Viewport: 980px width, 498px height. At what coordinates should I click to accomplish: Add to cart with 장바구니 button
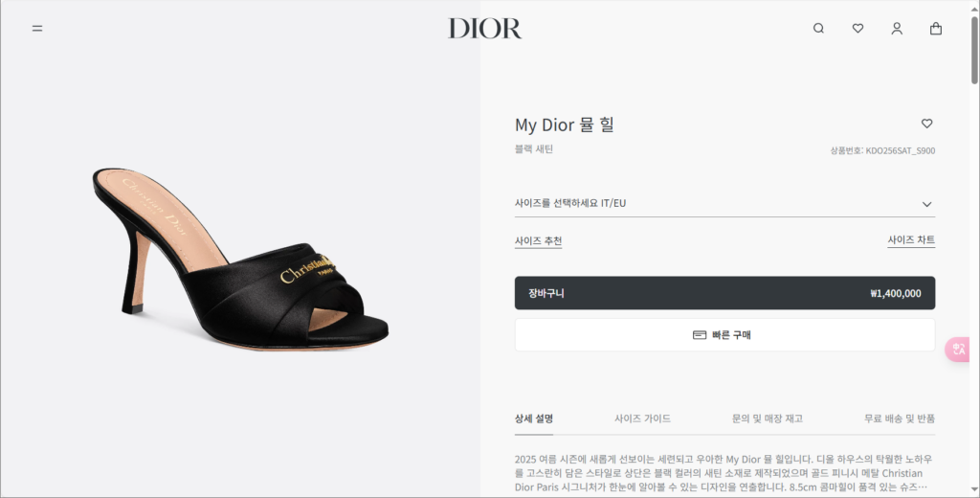click(x=724, y=293)
